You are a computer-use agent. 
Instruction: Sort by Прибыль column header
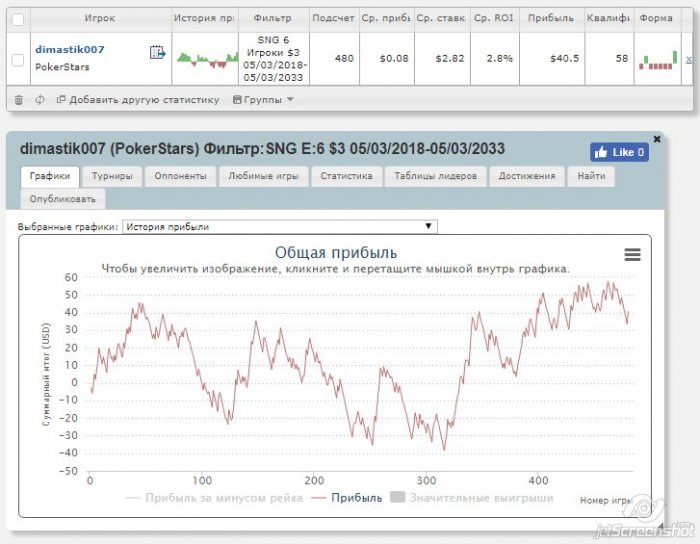click(551, 18)
